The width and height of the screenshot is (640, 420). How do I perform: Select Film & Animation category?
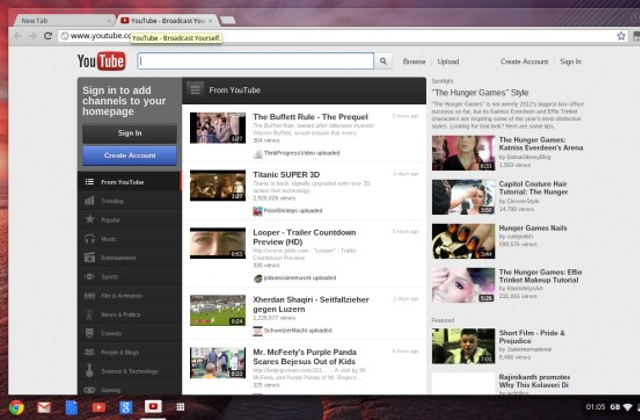click(x=129, y=296)
